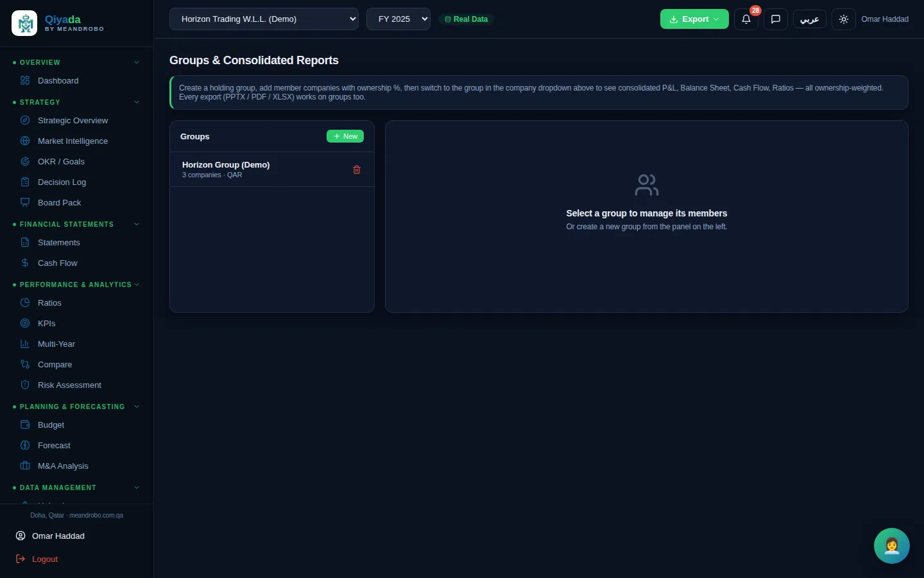Viewport: 924px width, 578px height.
Task: Open the Export dropdown button
Action: [694, 19]
